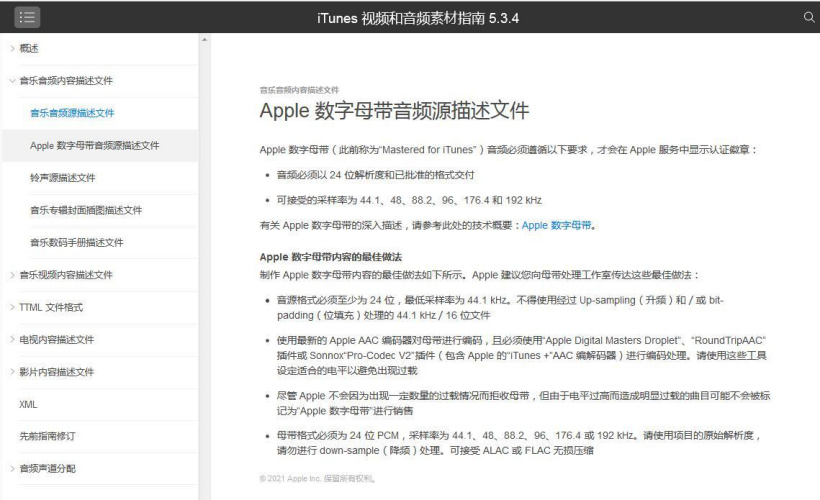Expand the 概述 section chevron
Viewport: 820px width, 500px height.
pyautogui.click(x=12, y=49)
